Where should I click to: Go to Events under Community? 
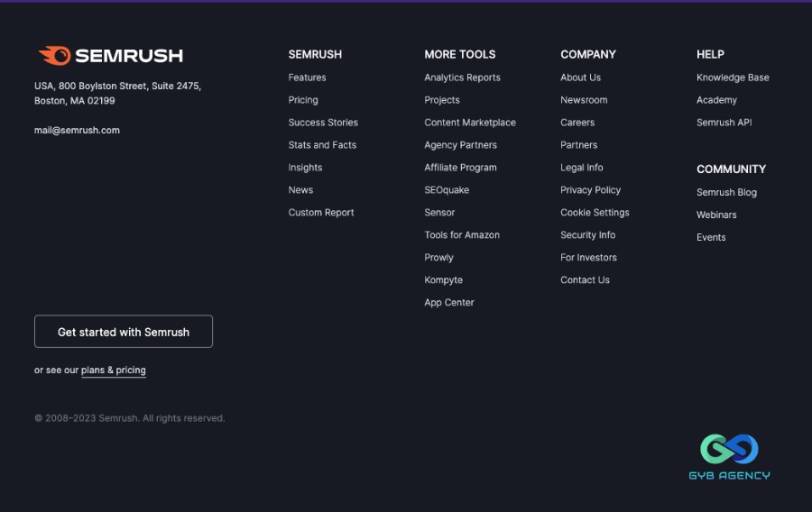(x=711, y=237)
